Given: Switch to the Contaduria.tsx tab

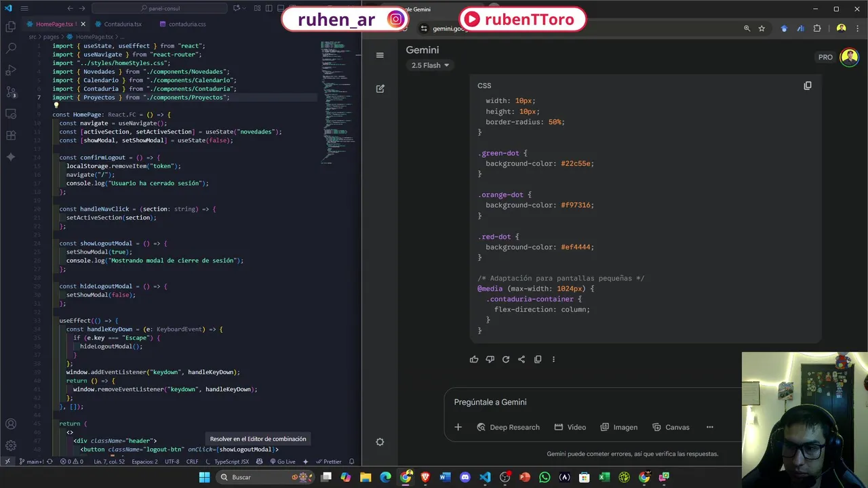Looking at the screenshot, I should (122, 24).
